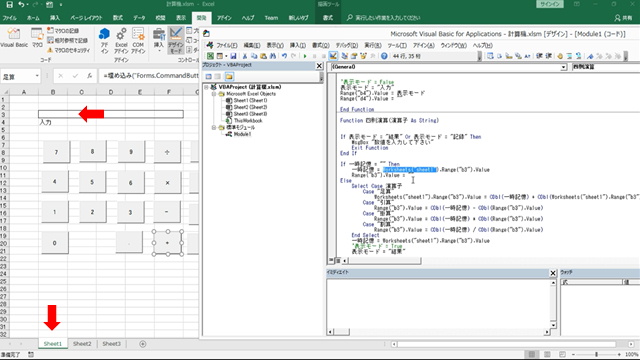The width and height of the screenshot is (640, 360).
Task: Click the Break pause icon in VBE toolbar
Action: click(x=314, y=56)
